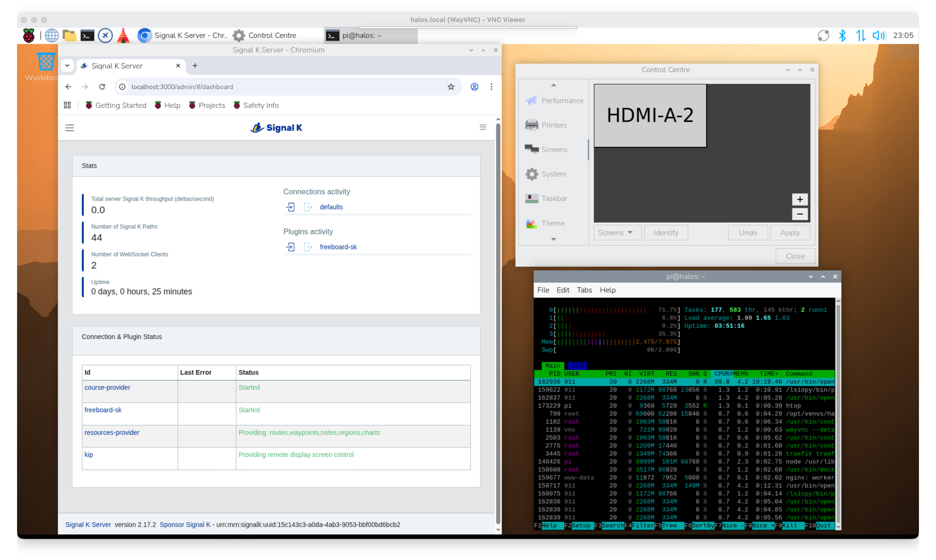Image resolution: width=936 pixels, height=560 pixels.
Task: Open the Sponsor Signal K link
Action: pyautogui.click(x=185, y=524)
